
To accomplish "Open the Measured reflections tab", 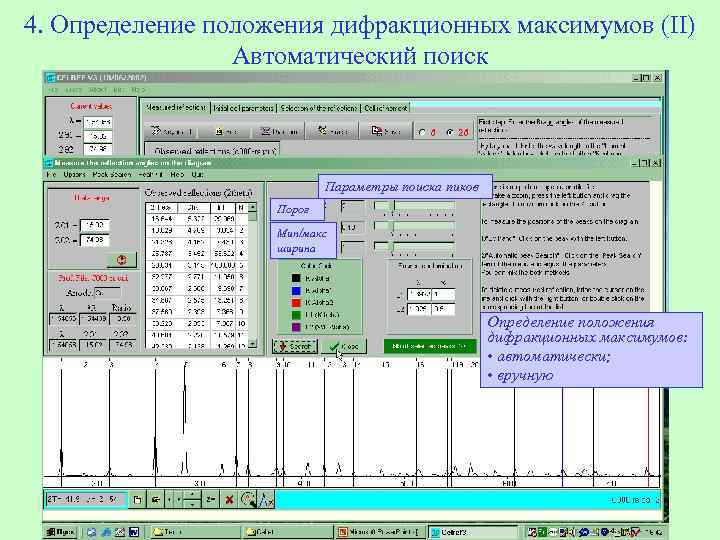I will coord(175,107).
